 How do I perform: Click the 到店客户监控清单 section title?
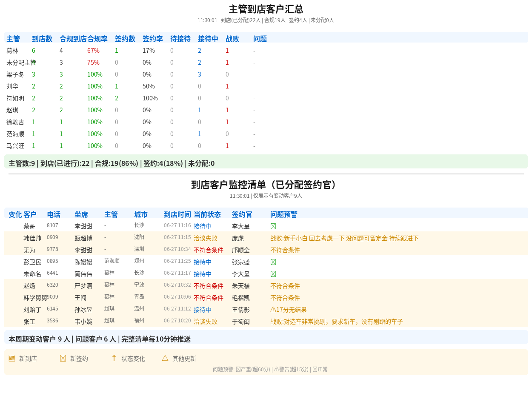click(x=266, y=185)
